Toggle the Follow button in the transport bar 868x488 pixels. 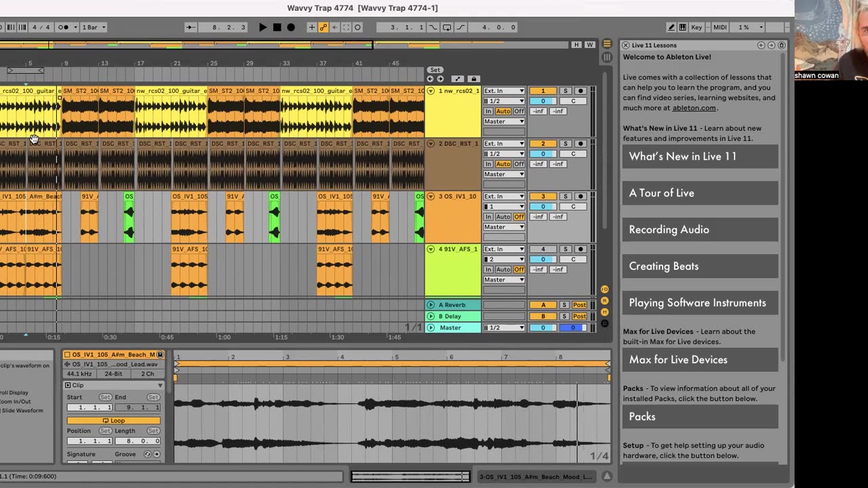click(x=191, y=27)
